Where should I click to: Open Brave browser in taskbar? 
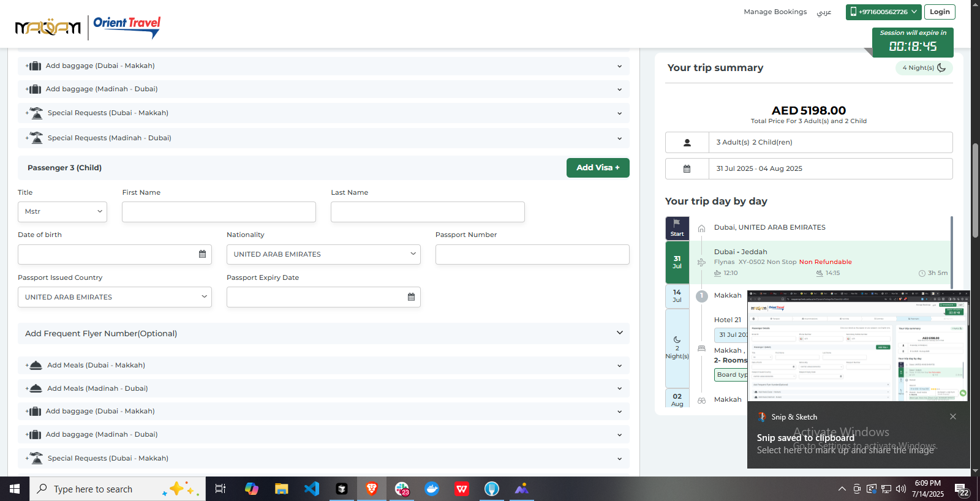pyautogui.click(x=372, y=489)
